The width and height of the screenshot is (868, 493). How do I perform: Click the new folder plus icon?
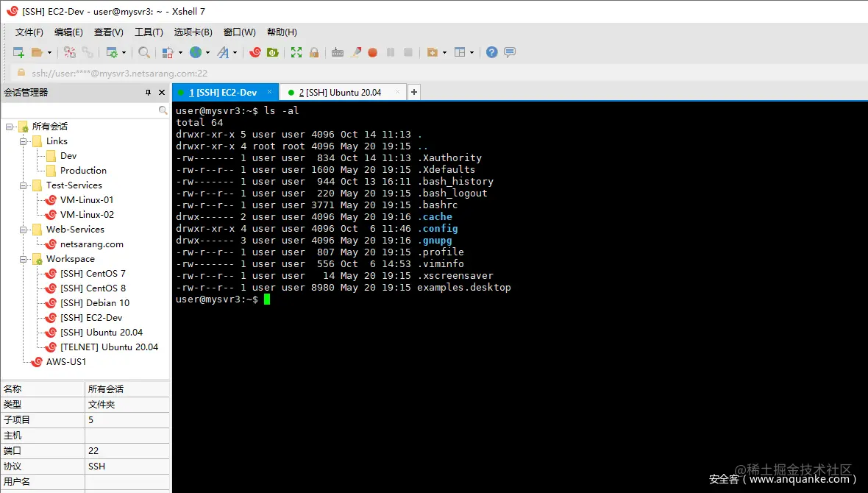433,53
